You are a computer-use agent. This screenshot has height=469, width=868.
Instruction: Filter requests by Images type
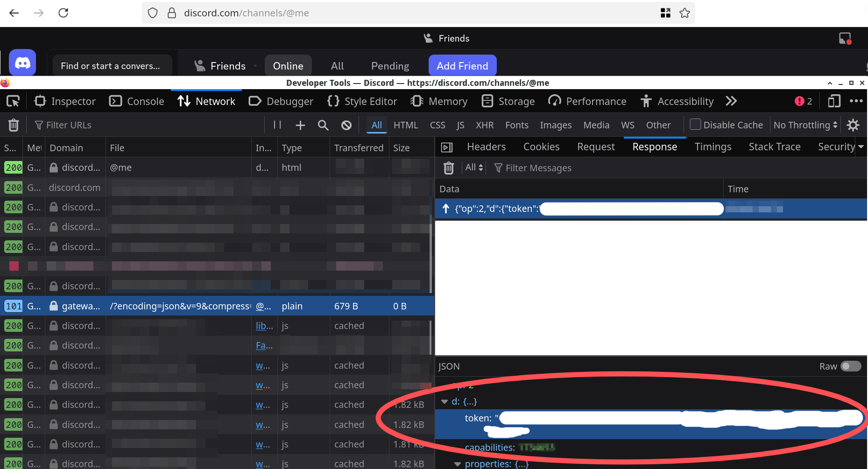pyautogui.click(x=556, y=125)
